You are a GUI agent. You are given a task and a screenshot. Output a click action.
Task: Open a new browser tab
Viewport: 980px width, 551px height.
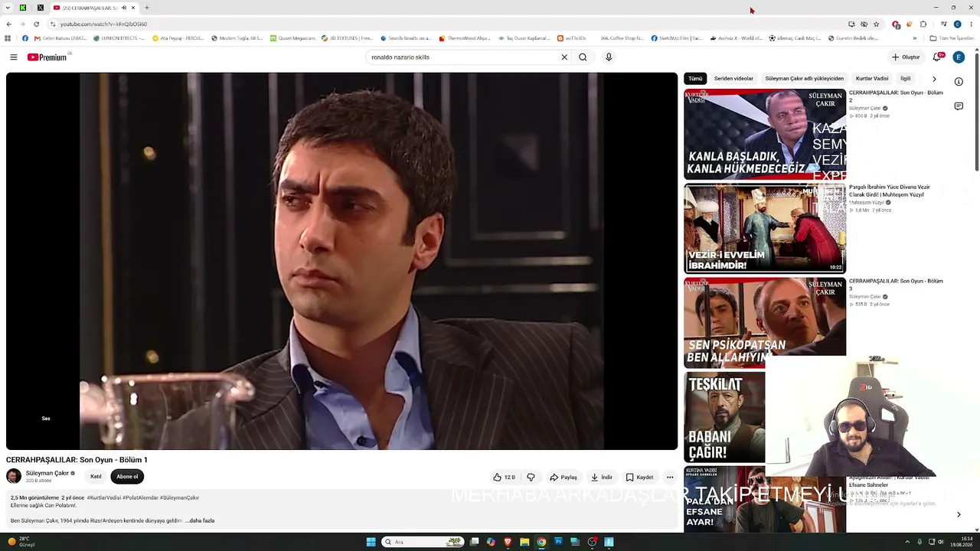pos(147,8)
